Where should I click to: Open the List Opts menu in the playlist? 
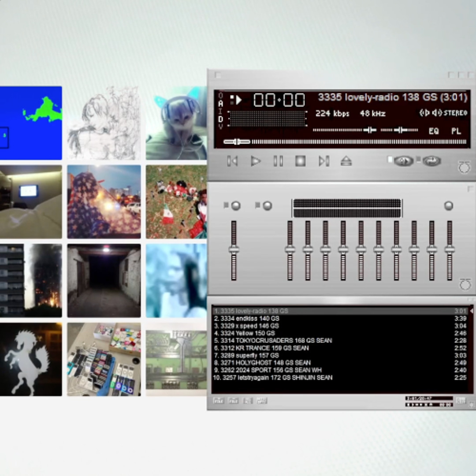pos(461,401)
